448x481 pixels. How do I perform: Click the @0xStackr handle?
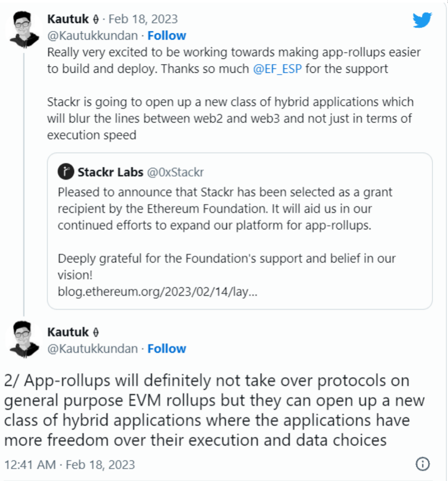[175, 173]
